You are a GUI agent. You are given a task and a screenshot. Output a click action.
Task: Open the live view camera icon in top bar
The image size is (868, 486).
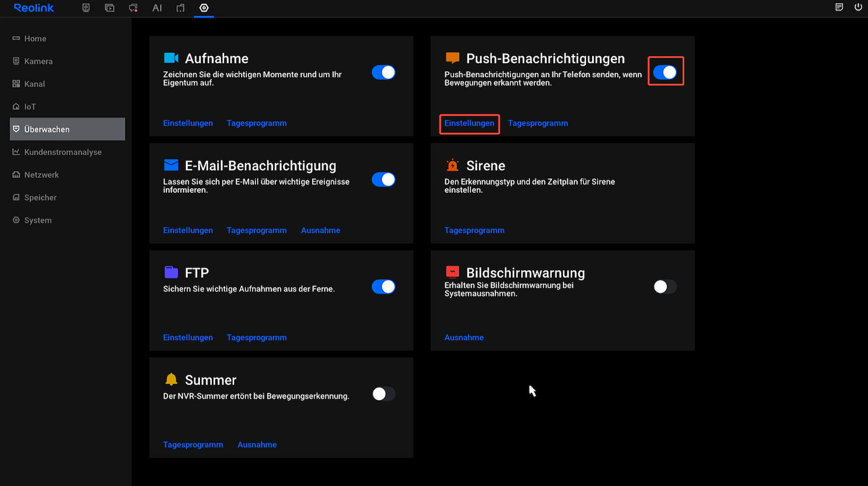[86, 8]
